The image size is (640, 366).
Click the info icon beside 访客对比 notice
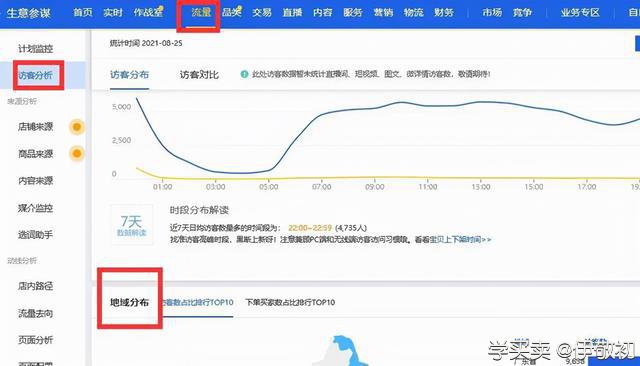click(244, 74)
